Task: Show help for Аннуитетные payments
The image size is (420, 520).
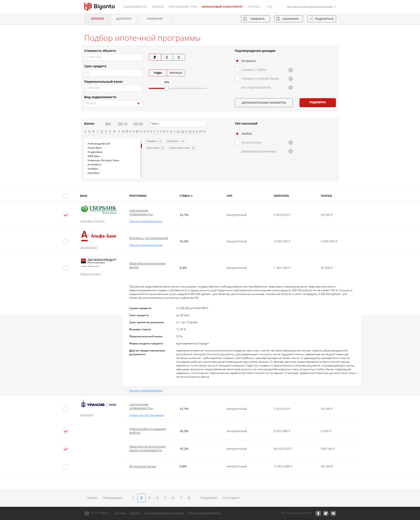Action: point(291,143)
